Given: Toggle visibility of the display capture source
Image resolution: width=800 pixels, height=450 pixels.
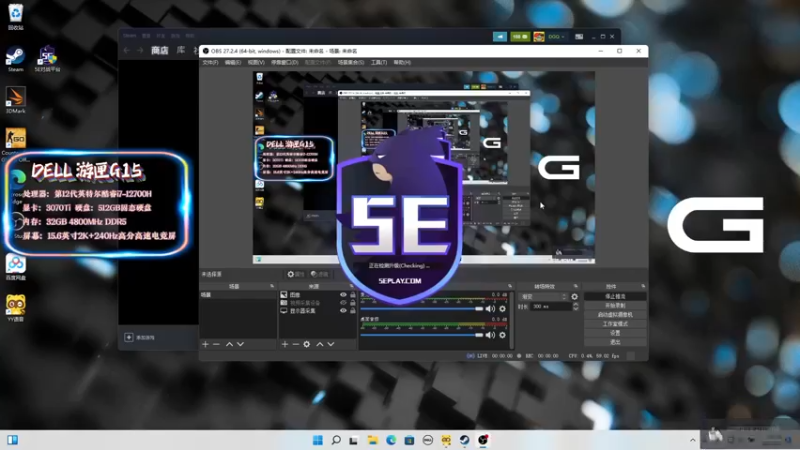Looking at the screenshot, I should click(343, 311).
